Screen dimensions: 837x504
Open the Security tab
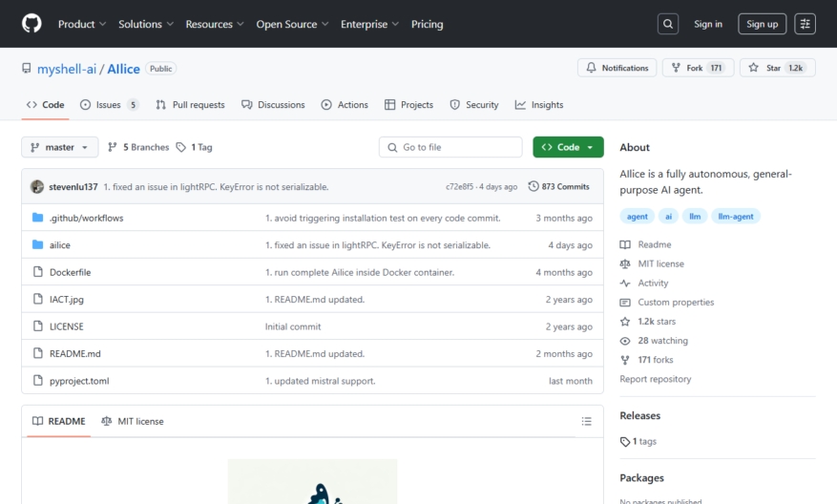pos(474,105)
